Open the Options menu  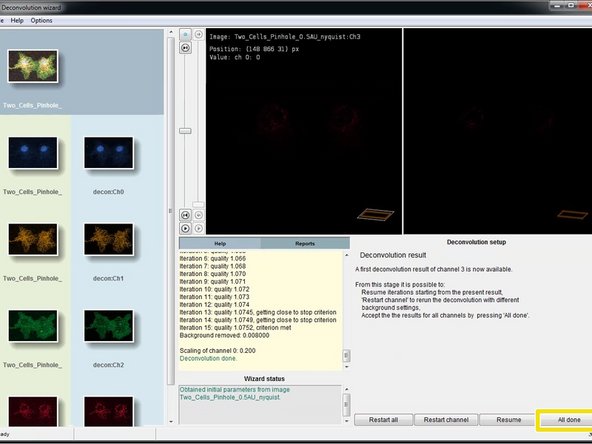click(x=42, y=21)
